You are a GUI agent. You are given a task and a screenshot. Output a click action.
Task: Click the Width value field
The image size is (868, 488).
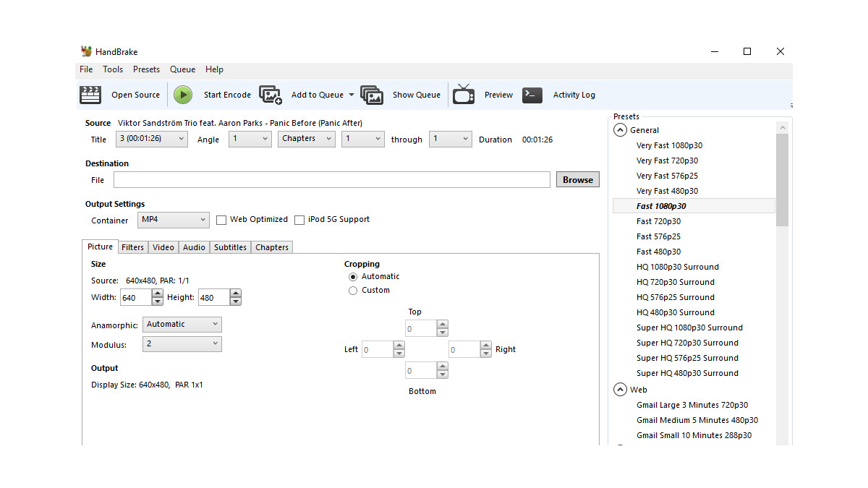click(x=136, y=297)
